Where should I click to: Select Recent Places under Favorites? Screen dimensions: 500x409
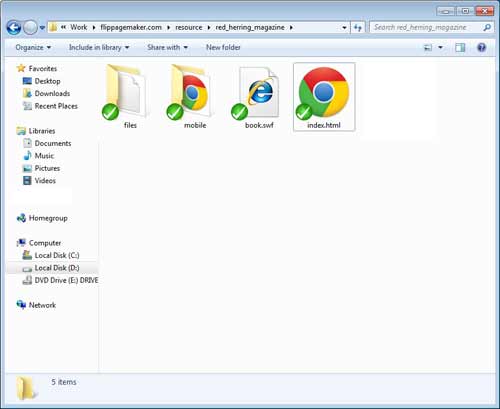pos(56,106)
